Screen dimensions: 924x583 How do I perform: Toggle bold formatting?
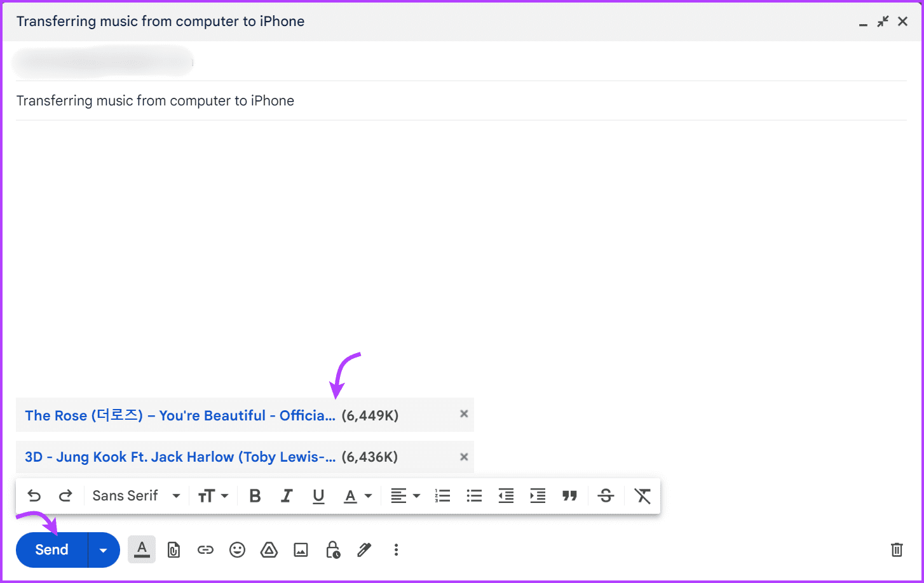click(255, 495)
